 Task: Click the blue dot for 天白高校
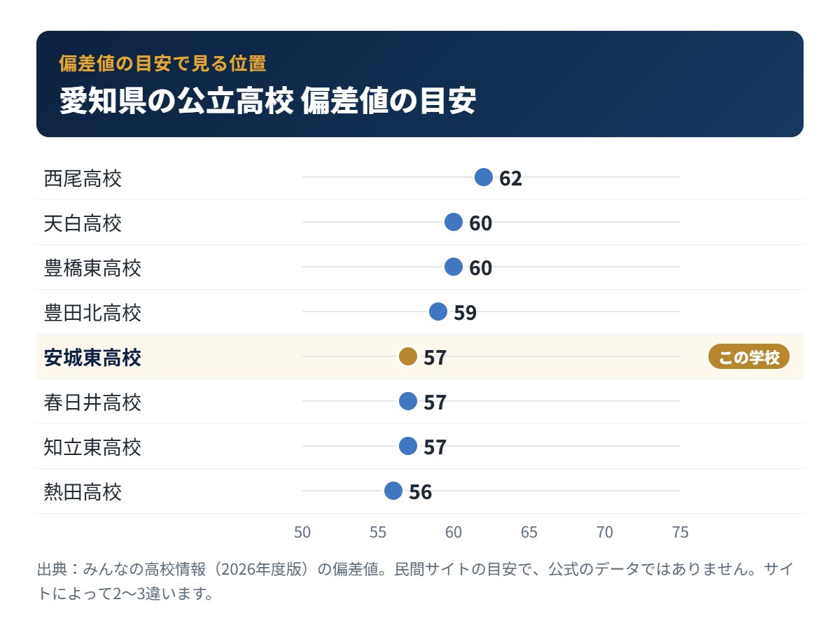454,222
